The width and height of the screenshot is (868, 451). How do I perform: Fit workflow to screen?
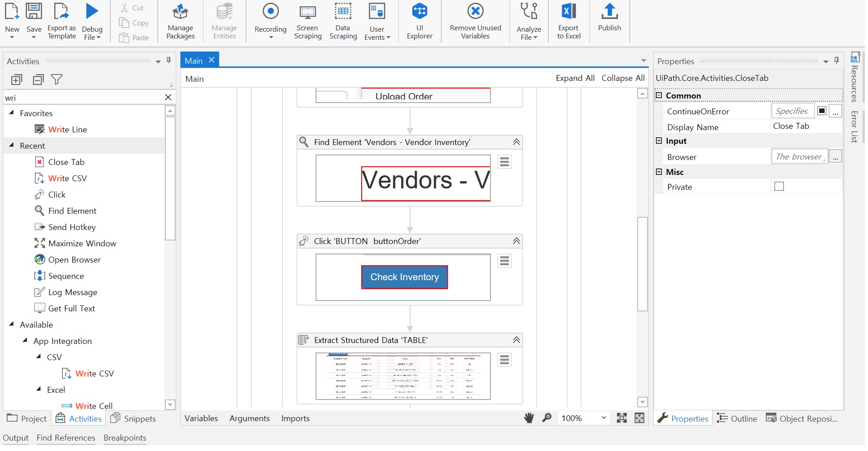pos(622,418)
